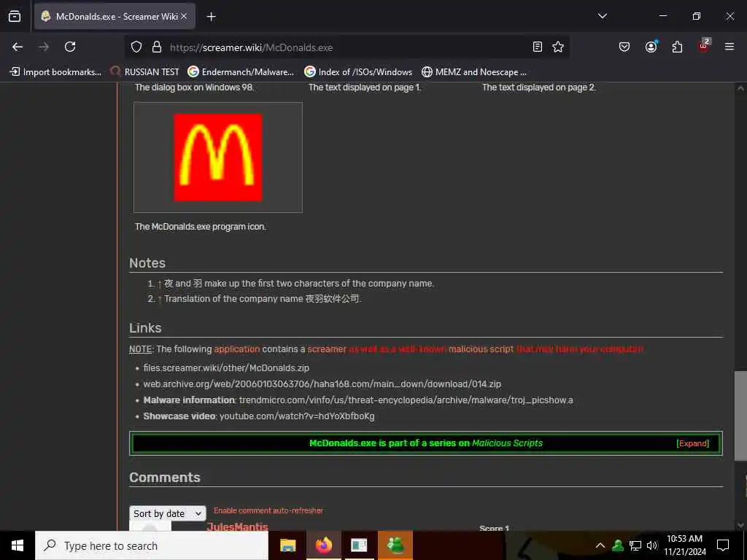
Task: Click the Comments section heading
Action: (x=165, y=478)
